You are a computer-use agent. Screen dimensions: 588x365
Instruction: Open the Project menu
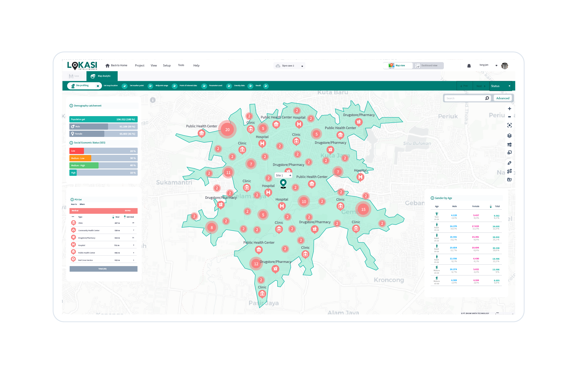click(x=139, y=66)
